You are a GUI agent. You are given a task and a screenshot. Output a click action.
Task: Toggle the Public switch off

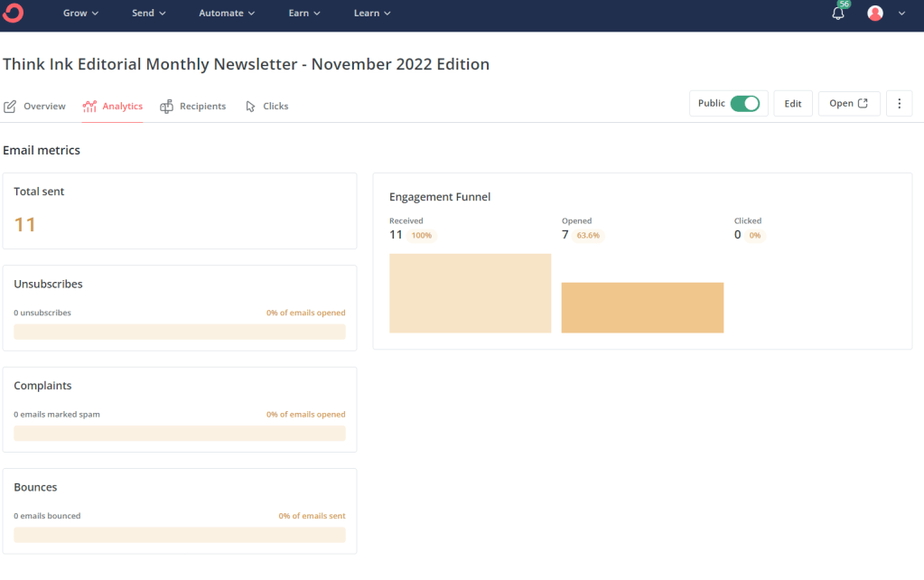coord(745,104)
